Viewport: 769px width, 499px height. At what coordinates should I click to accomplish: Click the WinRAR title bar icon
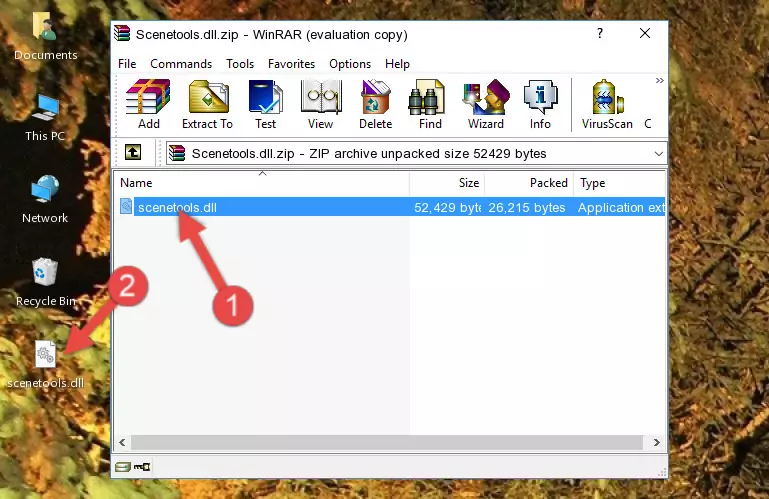123,33
